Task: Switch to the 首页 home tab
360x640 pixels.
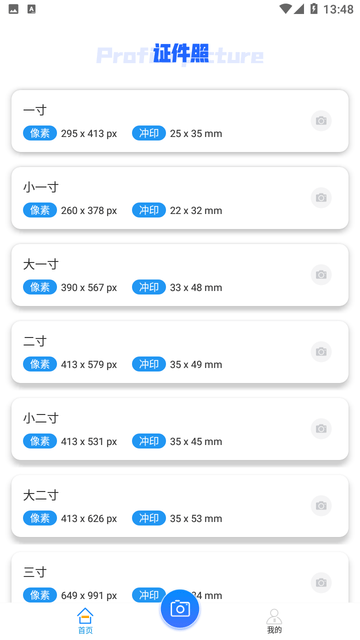Action: [x=85, y=621]
